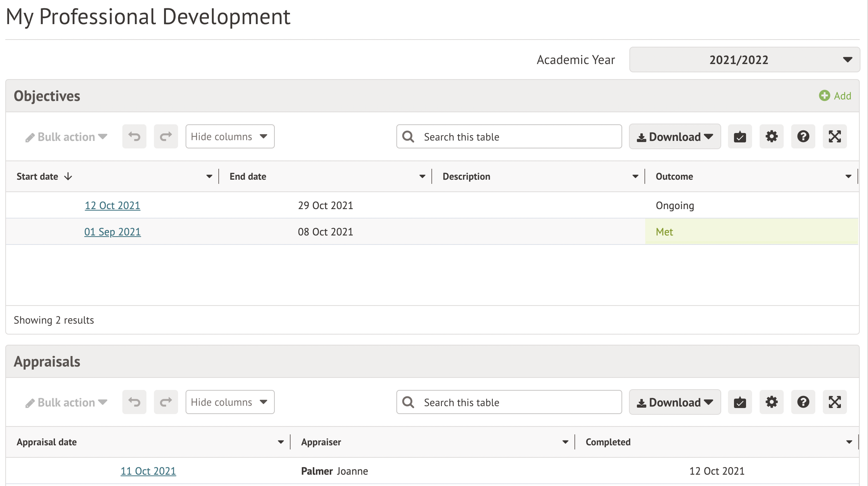Screen dimensions: 868x486
Task: Open the help icon in Objectives toolbar
Action: point(803,136)
